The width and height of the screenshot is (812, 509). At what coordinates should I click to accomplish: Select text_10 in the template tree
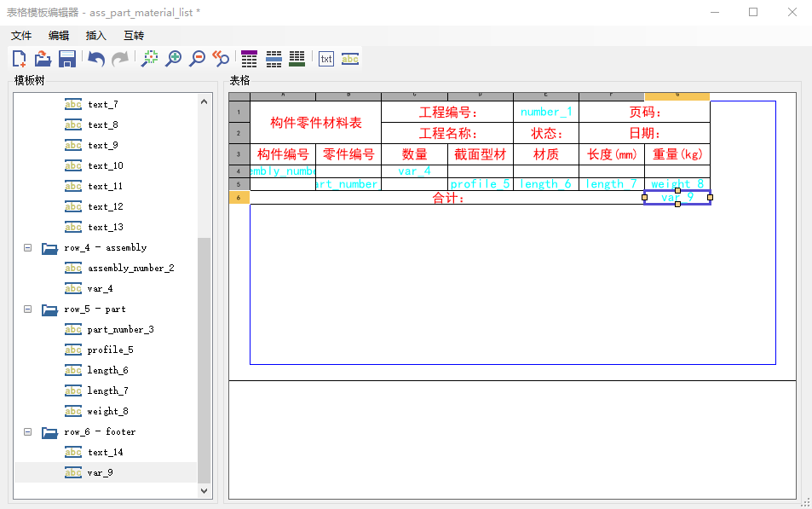pos(106,166)
